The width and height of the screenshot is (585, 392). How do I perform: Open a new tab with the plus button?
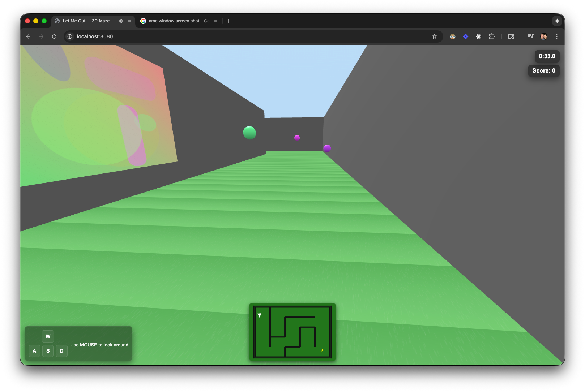coord(229,21)
